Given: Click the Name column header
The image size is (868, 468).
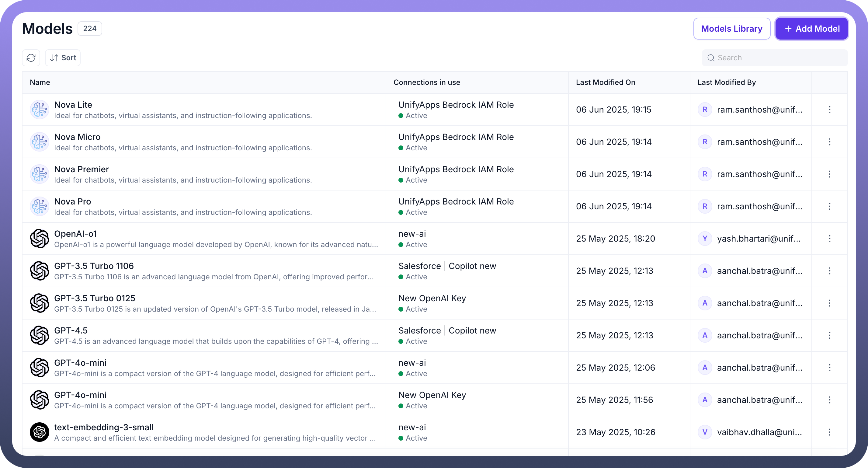Looking at the screenshot, I should pyautogui.click(x=40, y=82).
